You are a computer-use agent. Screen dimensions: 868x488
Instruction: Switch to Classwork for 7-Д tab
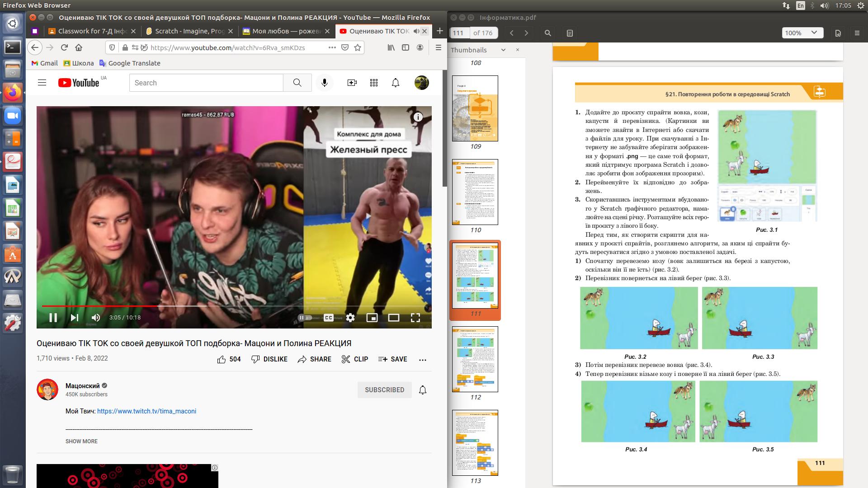click(x=92, y=31)
